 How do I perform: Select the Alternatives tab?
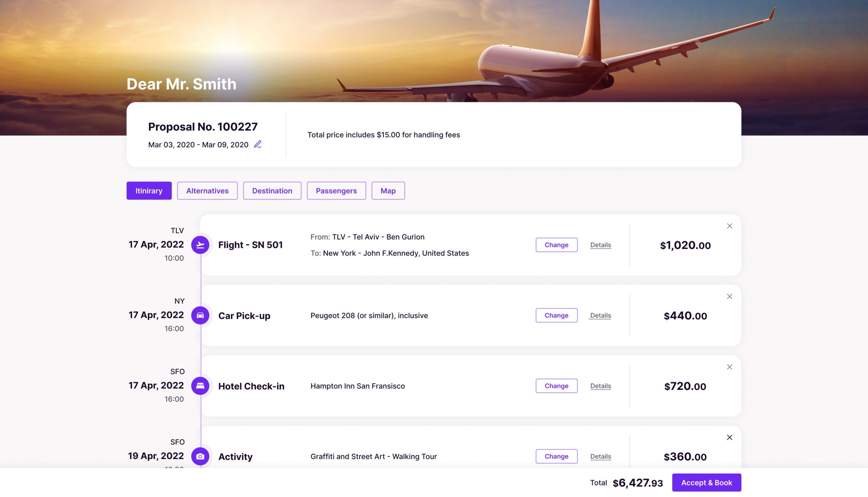point(207,191)
